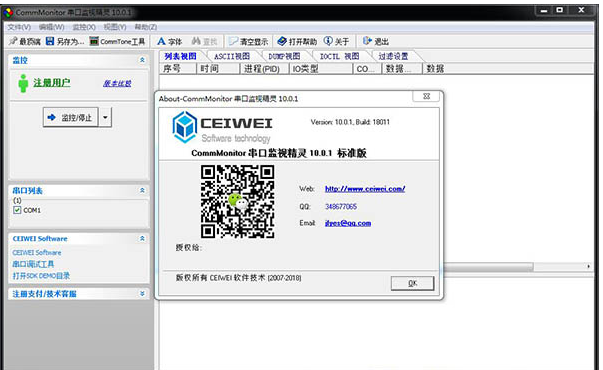Expand the 注册支付/技术客服 panel chevron
The height and width of the screenshot is (370, 603).
(x=142, y=293)
